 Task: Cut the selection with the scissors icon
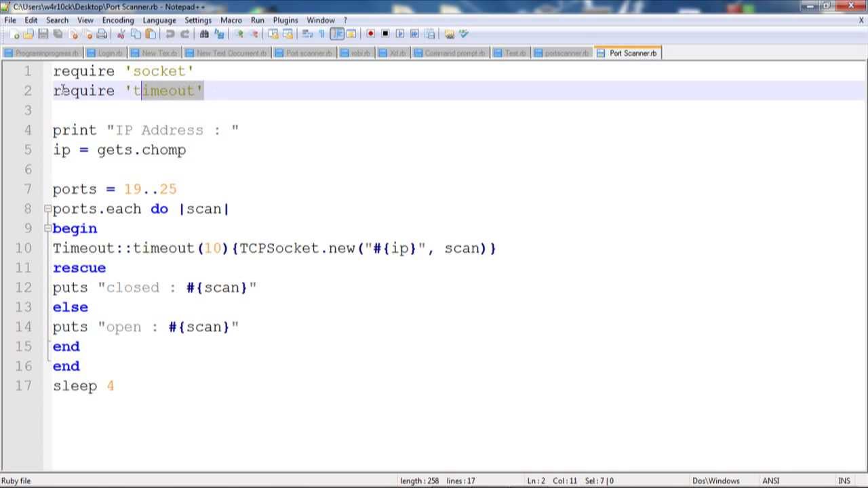[x=121, y=34]
